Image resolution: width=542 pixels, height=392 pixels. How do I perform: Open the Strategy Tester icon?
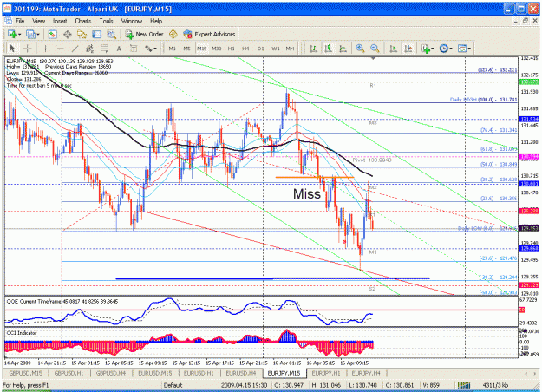111,34
